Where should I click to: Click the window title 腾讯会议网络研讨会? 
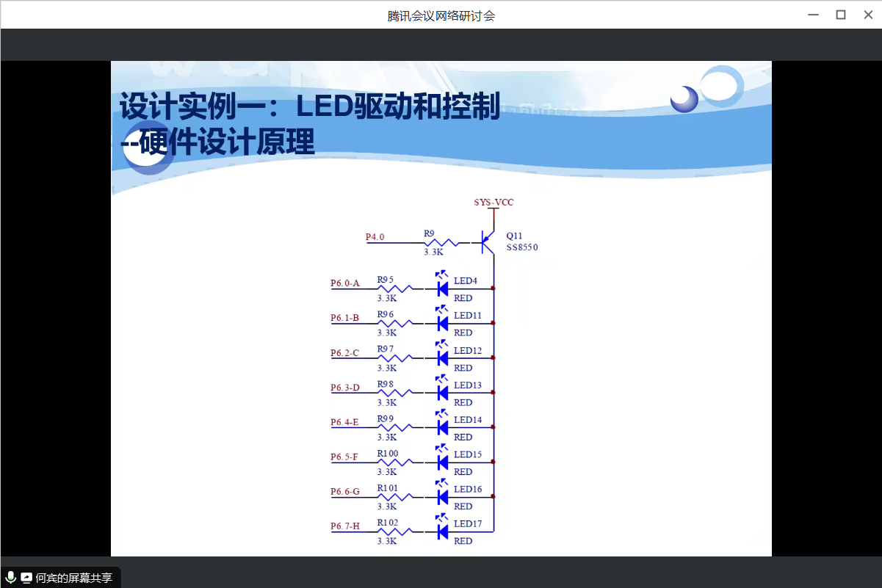[441, 15]
